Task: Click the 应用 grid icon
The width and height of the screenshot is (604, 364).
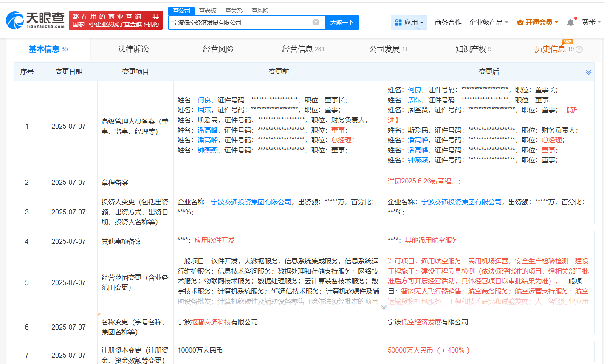Action: tap(398, 23)
